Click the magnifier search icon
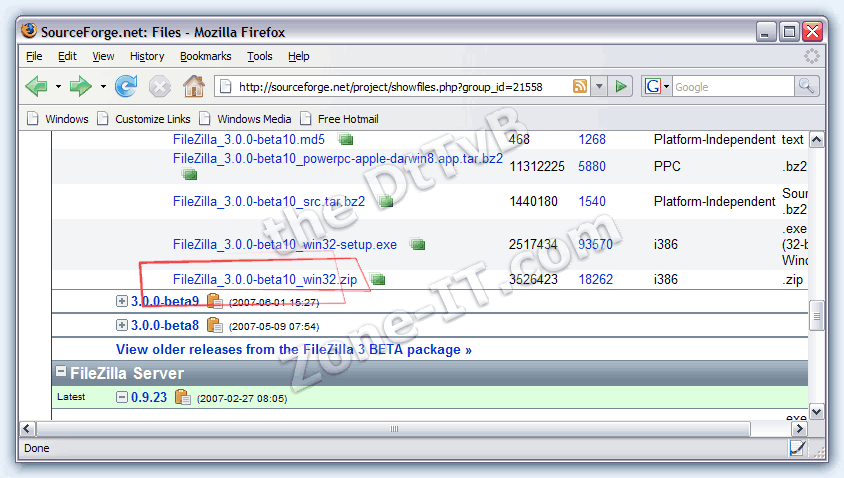The width and height of the screenshot is (844, 478). point(806,86)
